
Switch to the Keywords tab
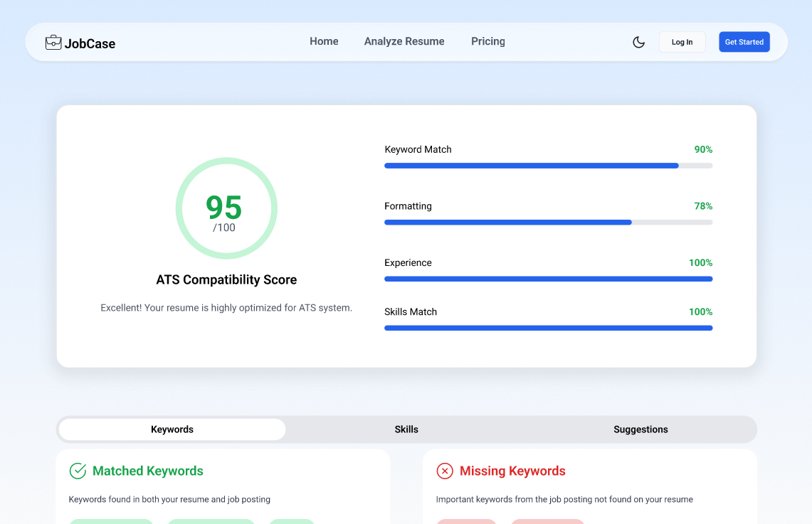[172, 429]
